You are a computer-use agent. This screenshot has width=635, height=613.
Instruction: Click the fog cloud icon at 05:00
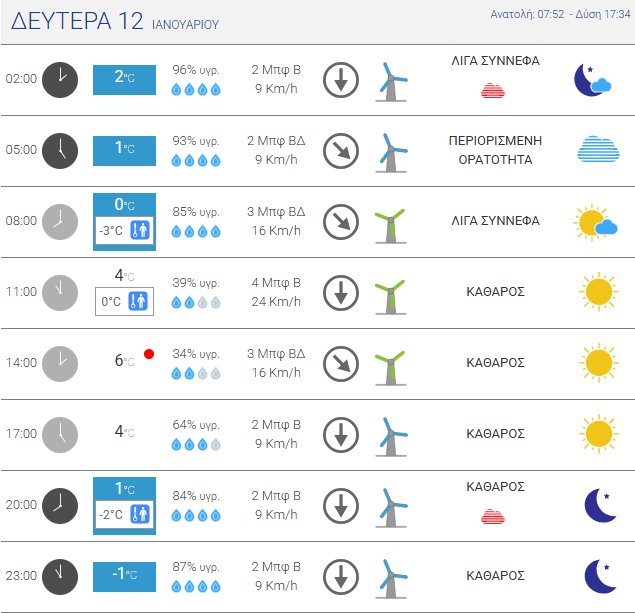(x=598, y=149)
